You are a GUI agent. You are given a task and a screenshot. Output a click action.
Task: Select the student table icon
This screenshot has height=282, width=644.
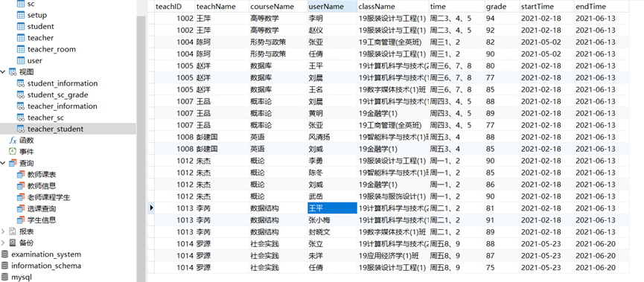(21, 26)
